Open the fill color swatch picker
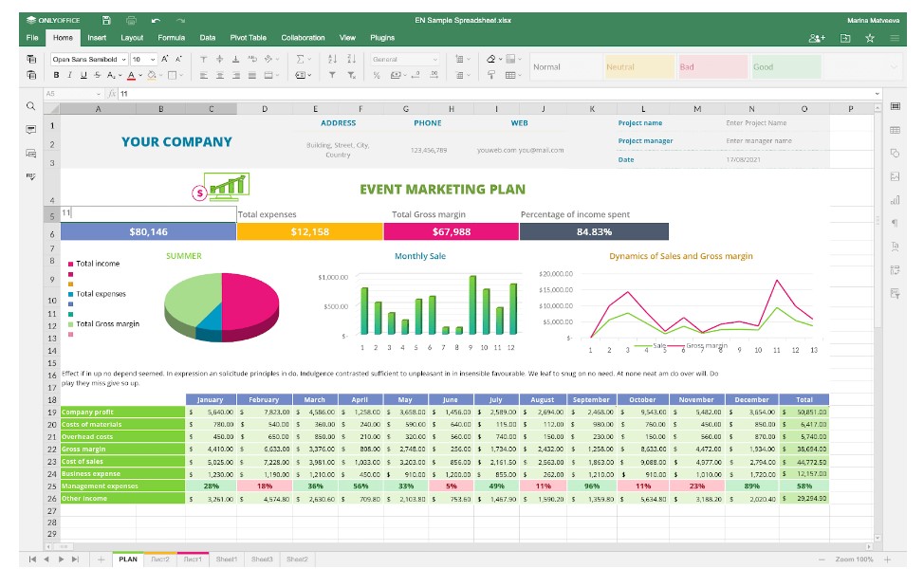Viewport: 924px width, 587px height. (x=151, y=75)
